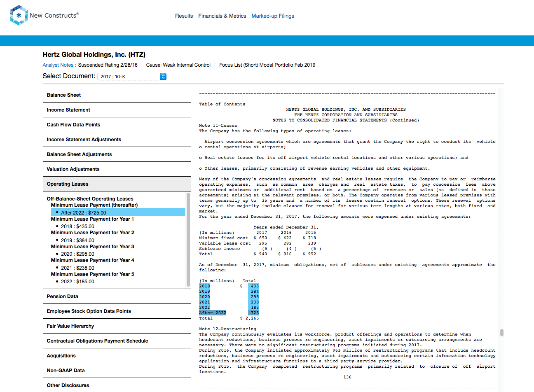Click the New Constructs hexagon logo
This screenshot has width=534, height=392.
[x=19, y=15]
